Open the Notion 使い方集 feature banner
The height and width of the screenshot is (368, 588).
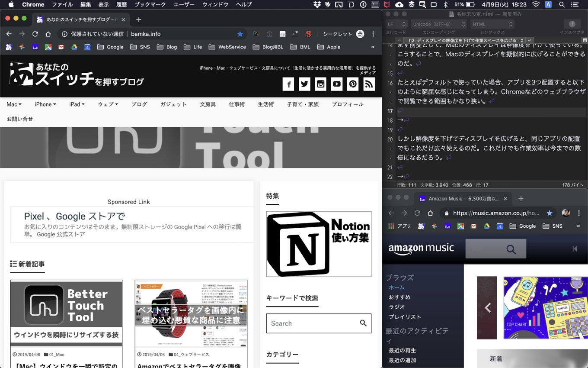pyautogui.click(x=319, y=244)
